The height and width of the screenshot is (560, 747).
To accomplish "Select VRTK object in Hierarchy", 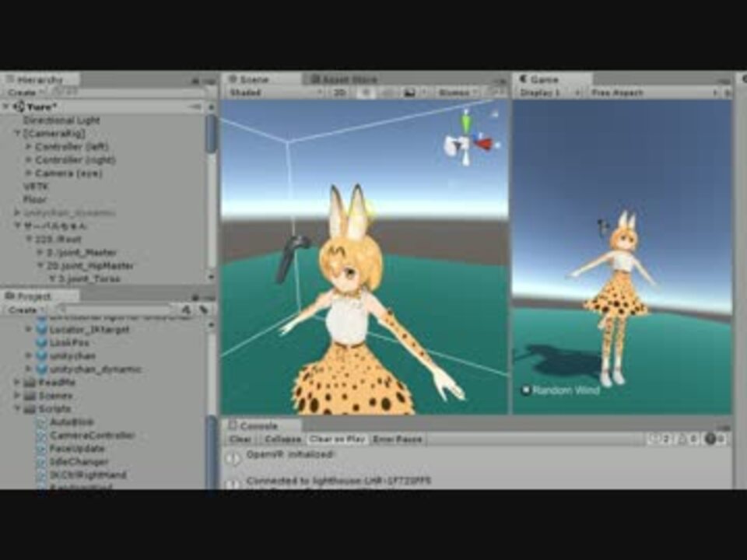I will 35,186.
